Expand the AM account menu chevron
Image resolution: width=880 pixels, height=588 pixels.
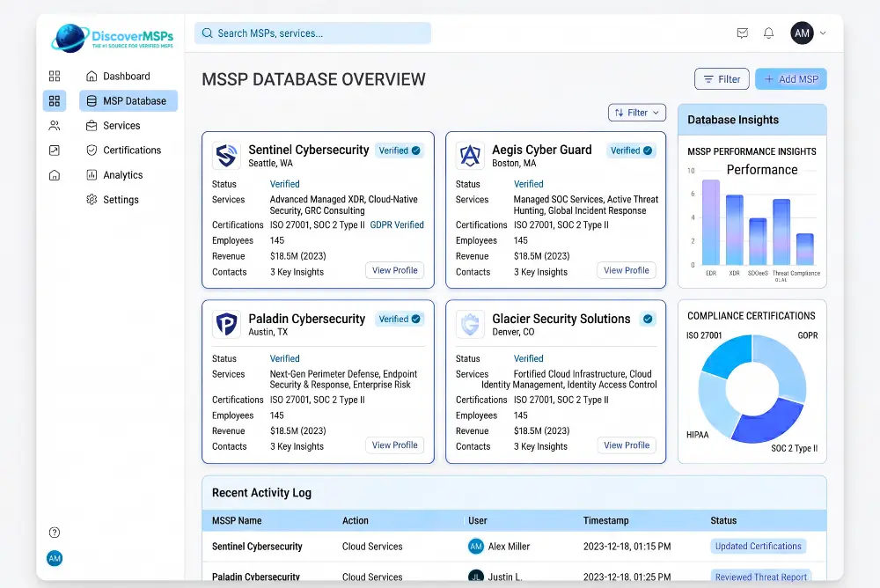[823, 33]
